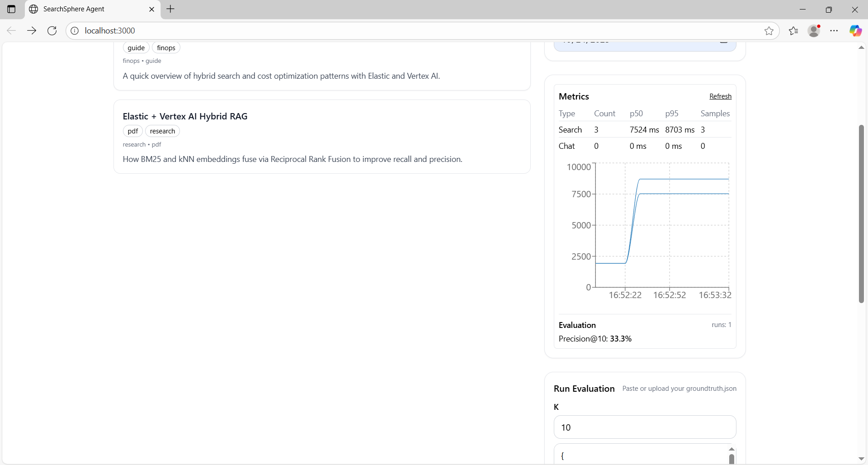Image resolution: width=868 pixels, height=465 pixels.
Task: Click the Precision@10: 33.3% result
Action: coord(595,339)
